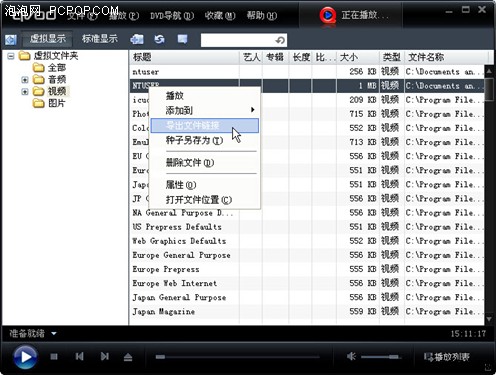
Task: Select the US Prepress Defaults row
Action: click(x=307, y=227)
